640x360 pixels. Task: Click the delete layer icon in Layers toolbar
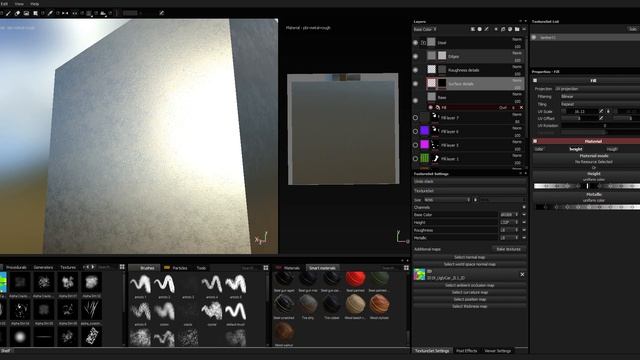pyautogui.click(x=524, y=29)
